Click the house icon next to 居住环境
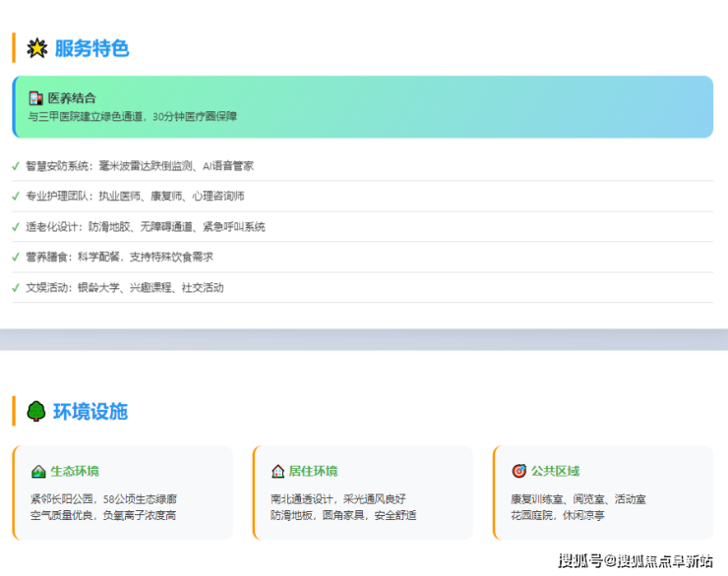 [x=278, y=471]
